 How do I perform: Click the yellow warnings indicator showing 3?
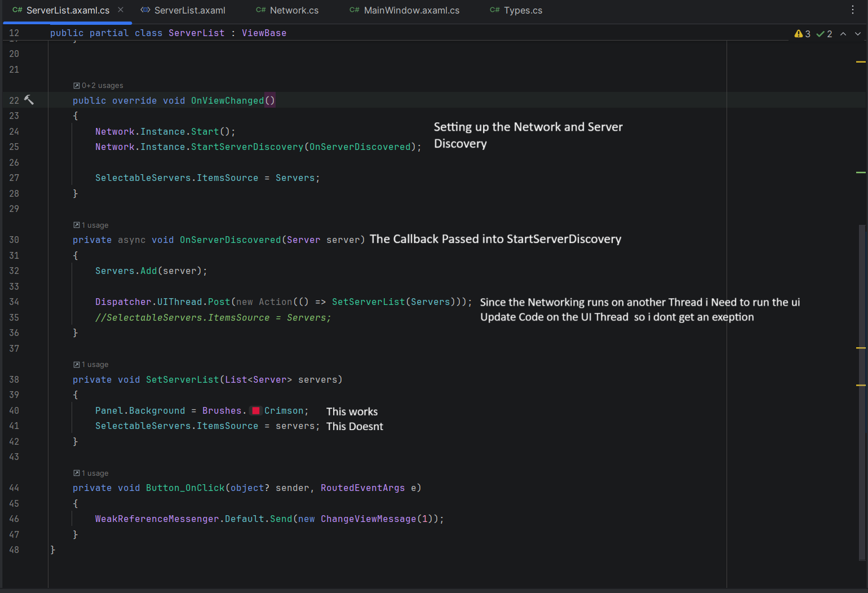tap(802, 34)
